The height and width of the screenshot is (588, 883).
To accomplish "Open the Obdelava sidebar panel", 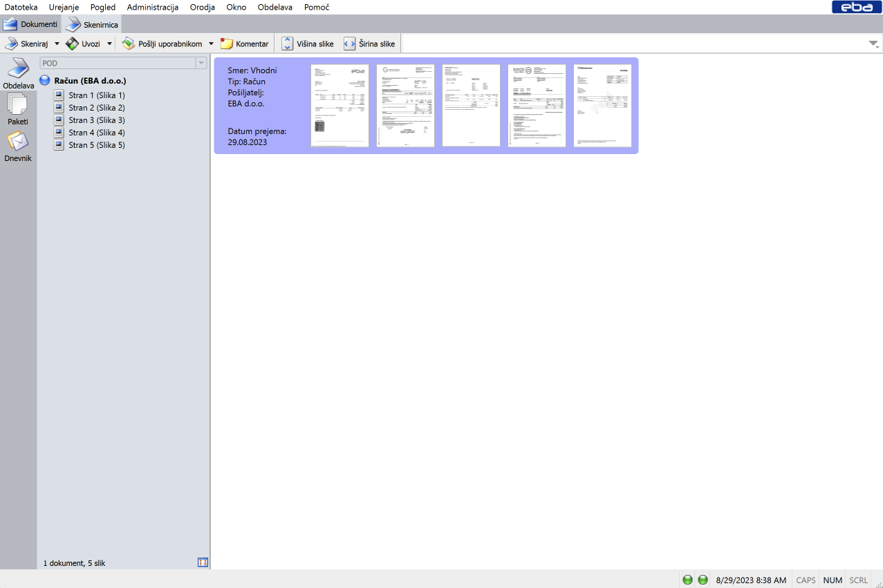I will coord(18,74).
